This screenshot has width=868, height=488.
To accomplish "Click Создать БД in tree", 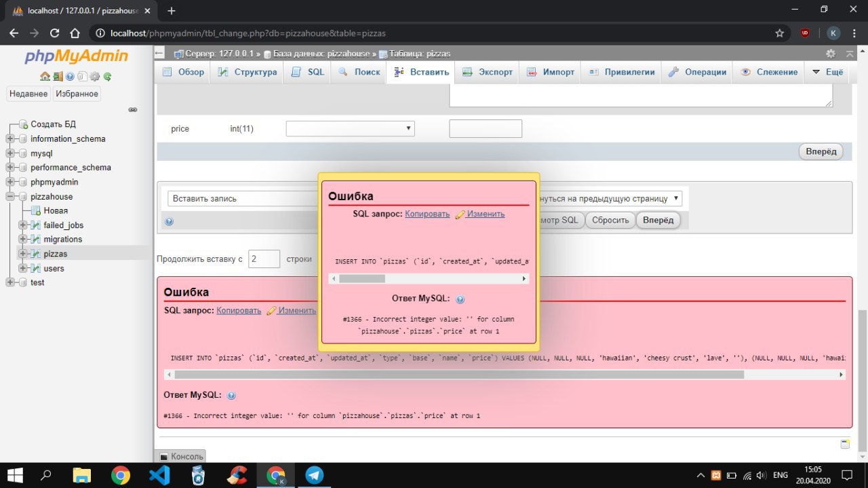I will 53,124.
